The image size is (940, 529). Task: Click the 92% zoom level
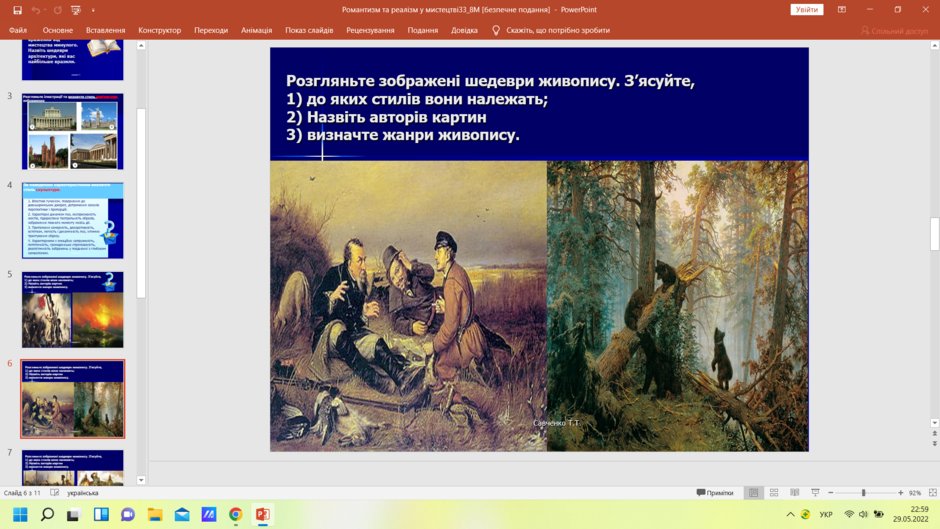pos(915,493)
